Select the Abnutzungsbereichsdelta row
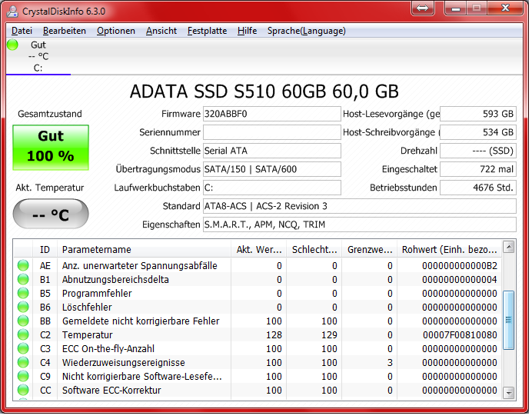Screen dimensions: 532x419 point(258,280)
